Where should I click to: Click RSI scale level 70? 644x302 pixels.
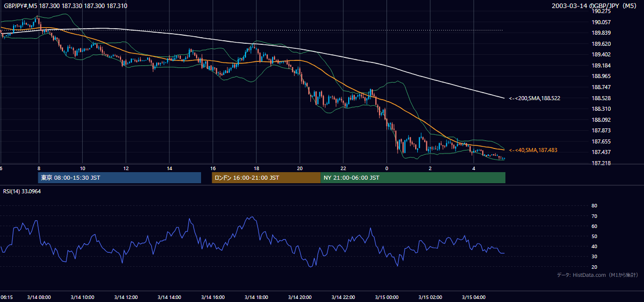click(x=594, y=216)
